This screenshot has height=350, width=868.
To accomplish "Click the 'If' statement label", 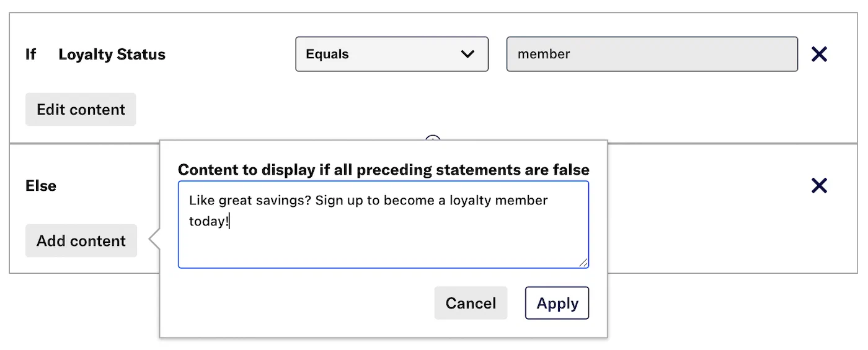I will click(30, 55).
